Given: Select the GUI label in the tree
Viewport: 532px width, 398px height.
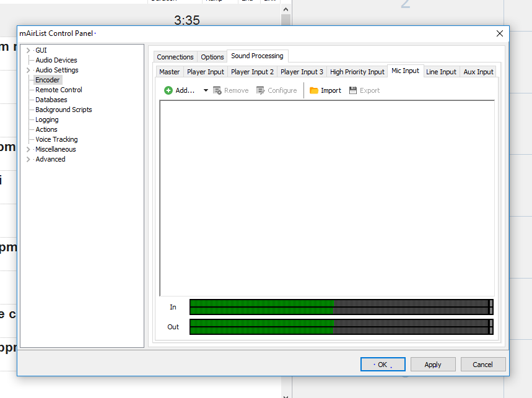Looking at the screenshot, I should coord(41,51).
